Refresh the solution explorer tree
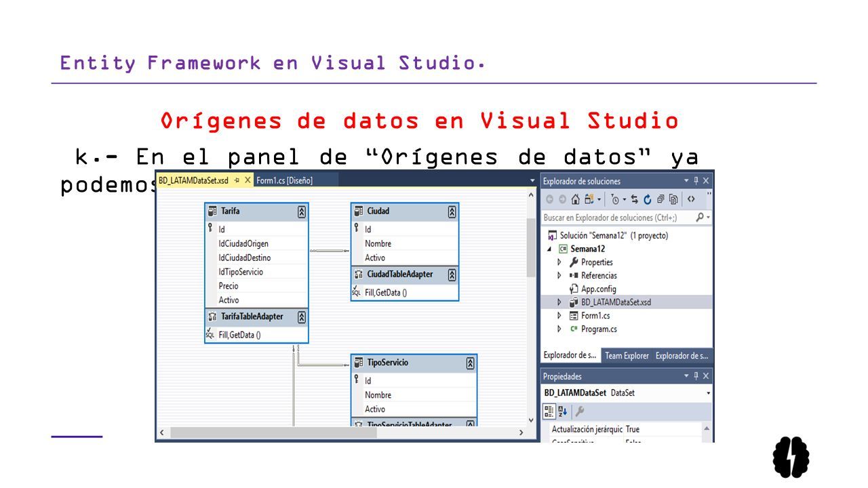Image resolution: width=868 pixels, height=488 pixels. [x=648, y=199]
